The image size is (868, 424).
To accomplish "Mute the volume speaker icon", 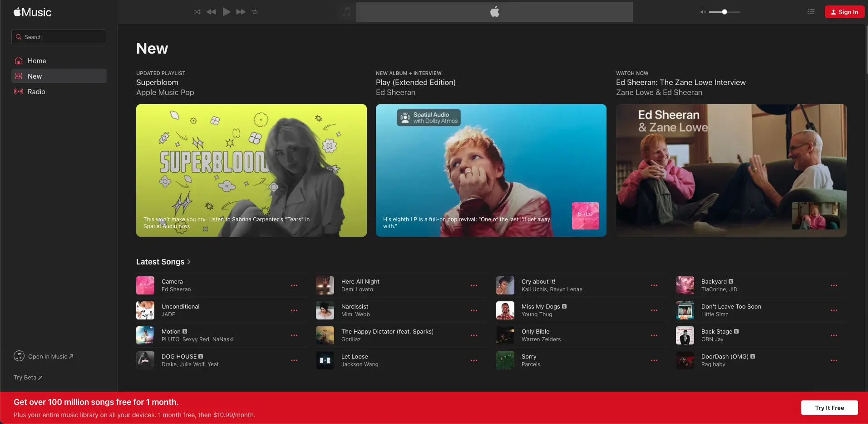I will click(x=703, y=12).
